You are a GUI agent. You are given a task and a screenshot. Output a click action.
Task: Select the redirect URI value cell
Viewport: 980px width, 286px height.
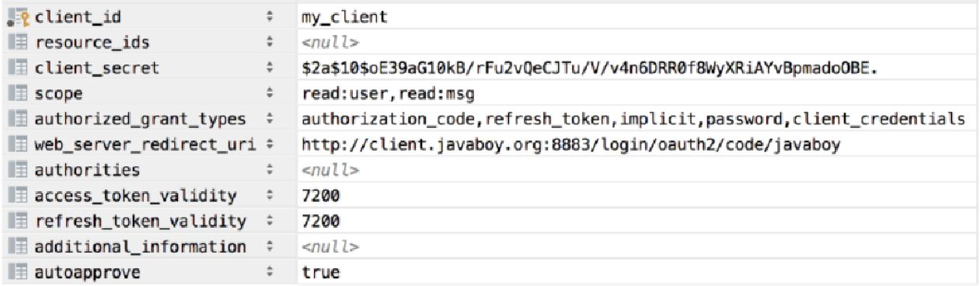coord(636,145)
